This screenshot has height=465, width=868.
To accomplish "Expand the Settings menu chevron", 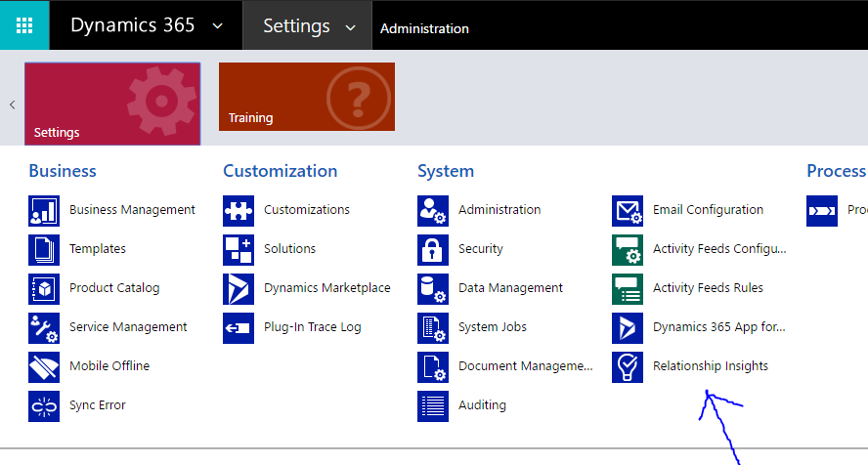I will 350,27.
